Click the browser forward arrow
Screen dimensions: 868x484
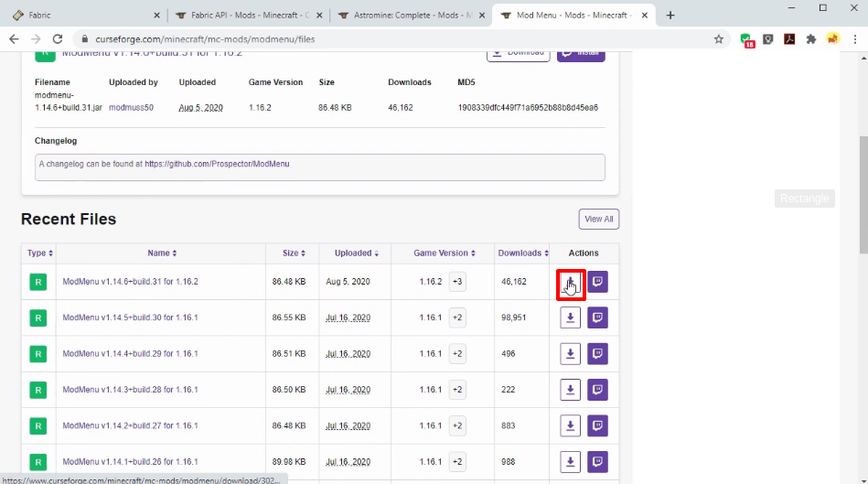pyautogui.click(x=36, y=38)
